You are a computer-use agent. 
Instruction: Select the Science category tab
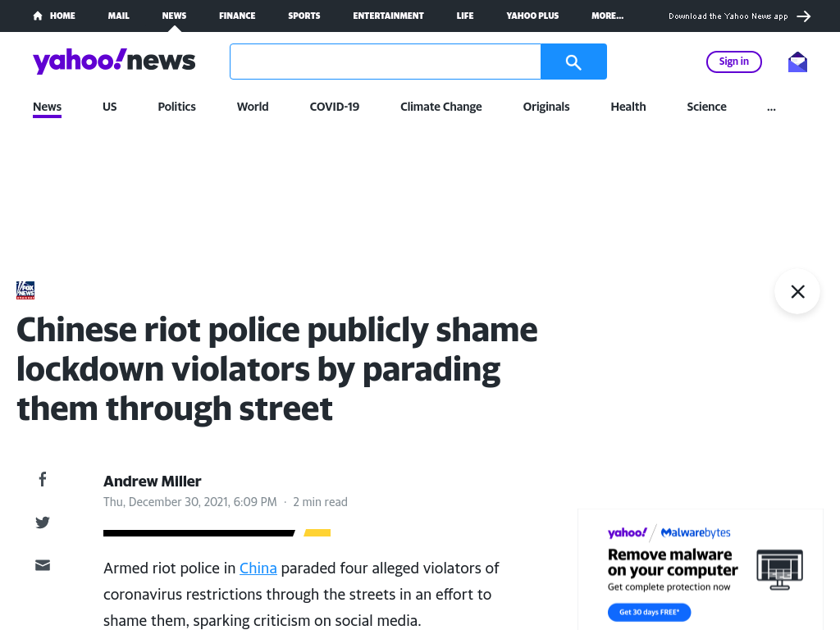(706, 107)
